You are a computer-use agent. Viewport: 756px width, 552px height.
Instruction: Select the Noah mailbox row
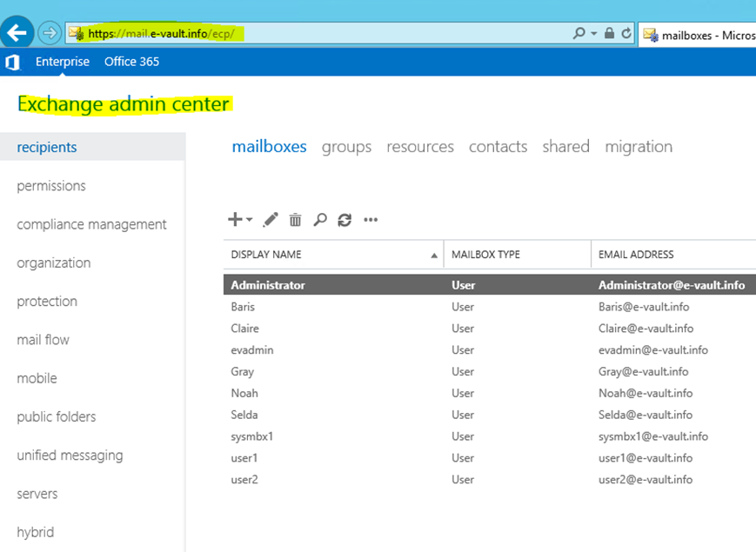pos(490,393)
